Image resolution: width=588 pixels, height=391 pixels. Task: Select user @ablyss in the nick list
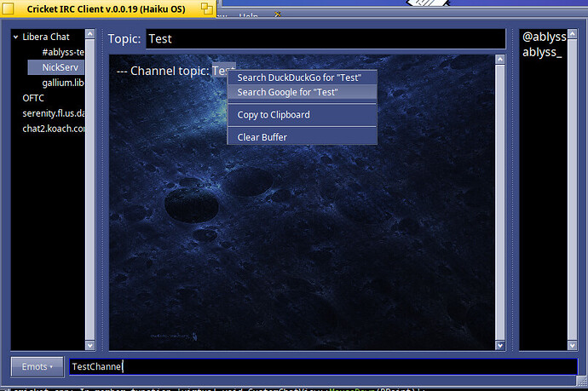point(545,37)
